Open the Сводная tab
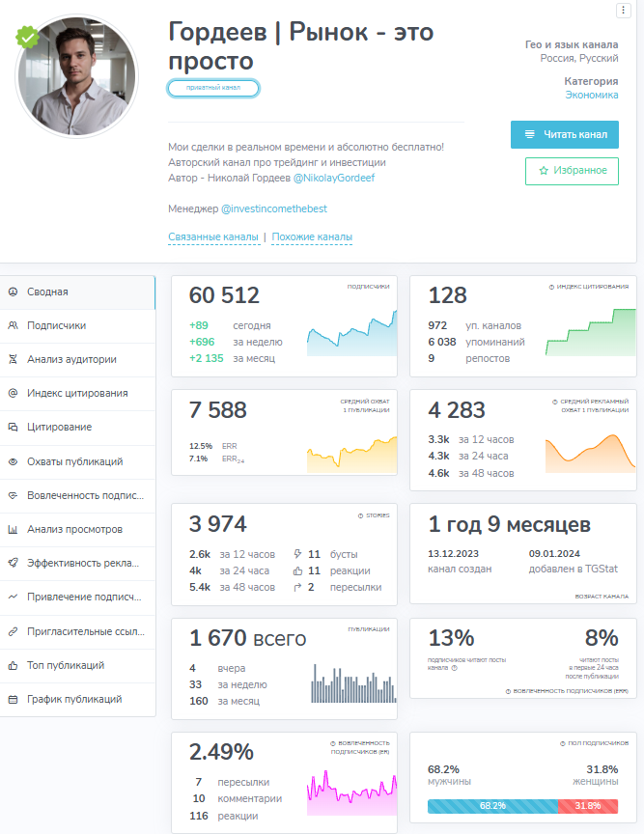 pos(77,292)
